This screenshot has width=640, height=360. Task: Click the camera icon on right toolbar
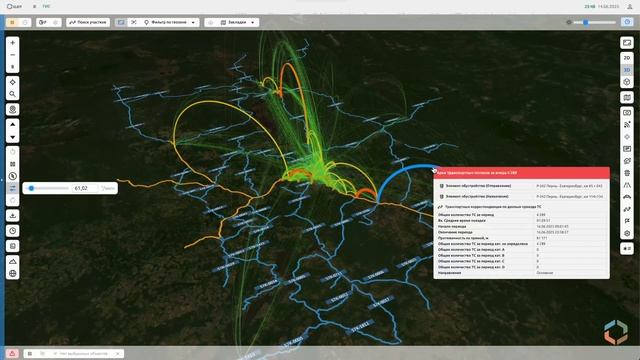coord(627,113)
